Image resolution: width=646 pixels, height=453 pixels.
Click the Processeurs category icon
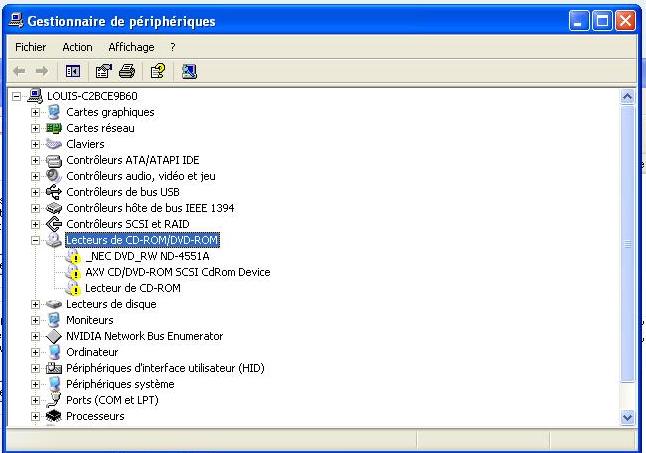tap(54, 416)
